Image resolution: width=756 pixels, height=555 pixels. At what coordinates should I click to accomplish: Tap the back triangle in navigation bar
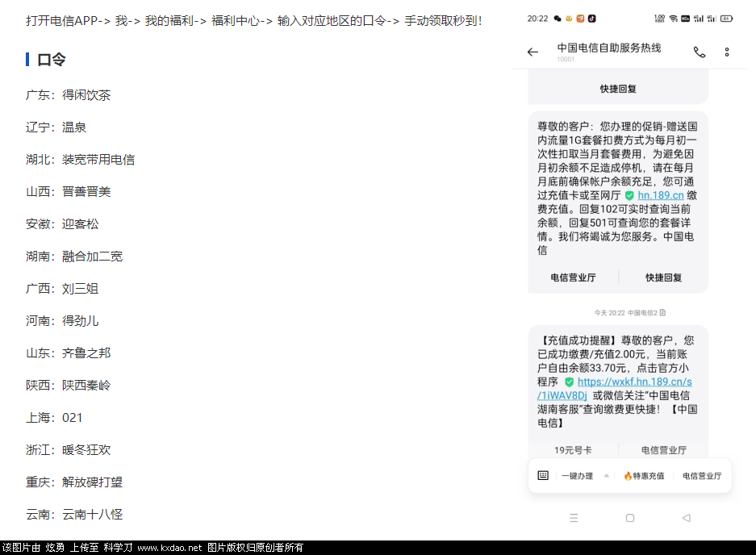687,517
